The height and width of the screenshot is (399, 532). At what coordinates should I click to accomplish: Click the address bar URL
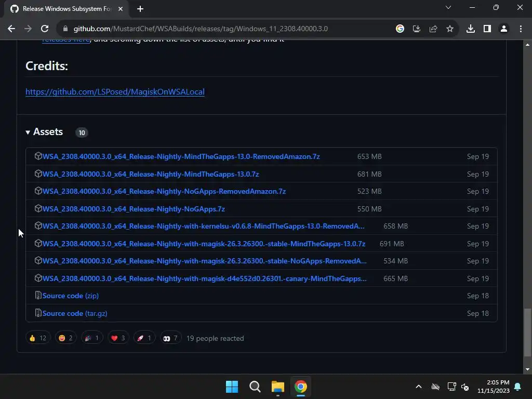[x=201, y=29]
